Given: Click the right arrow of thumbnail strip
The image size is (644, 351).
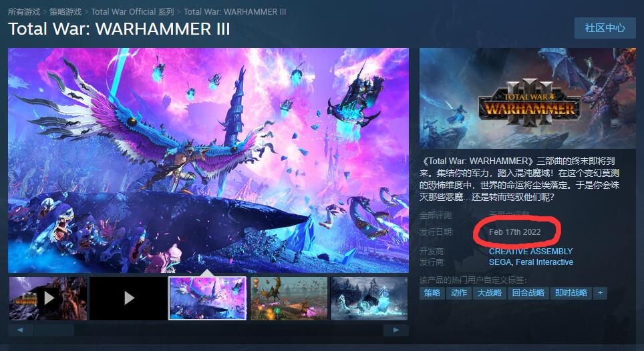Looking at the screenshot, I should (x=396, y=330).
